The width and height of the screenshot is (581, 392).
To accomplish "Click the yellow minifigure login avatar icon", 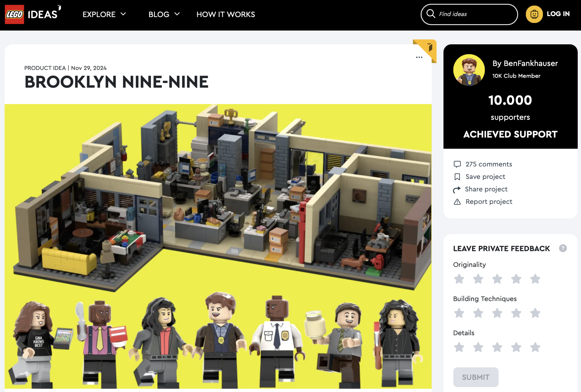I will pos(534,14).
